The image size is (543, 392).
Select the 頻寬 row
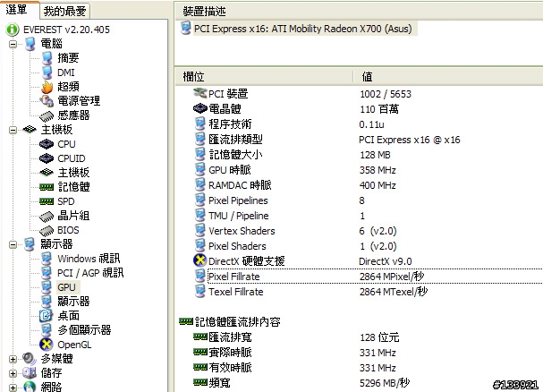coord(368,383)
